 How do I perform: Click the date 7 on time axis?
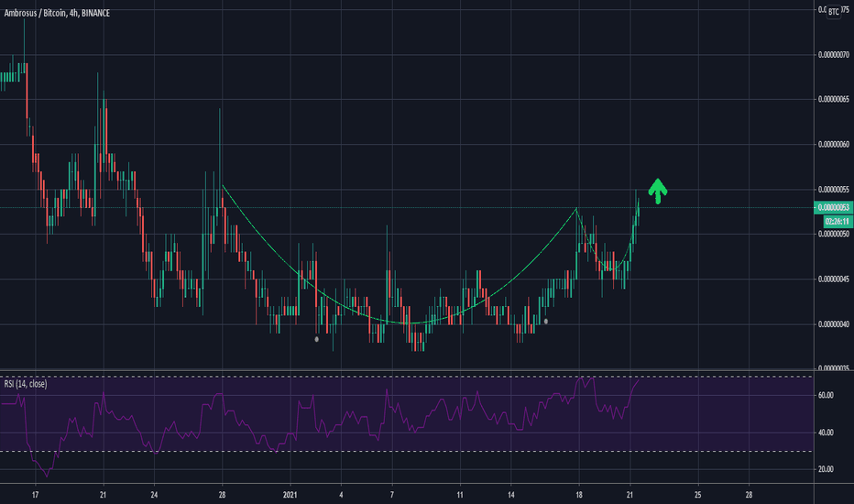392,495
